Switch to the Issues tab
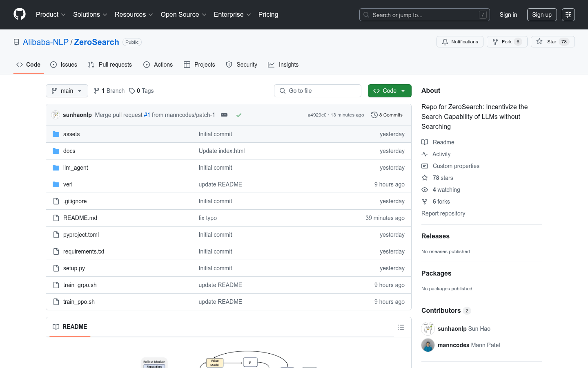Viewport: 588px width, 368px height. (64, 65)
